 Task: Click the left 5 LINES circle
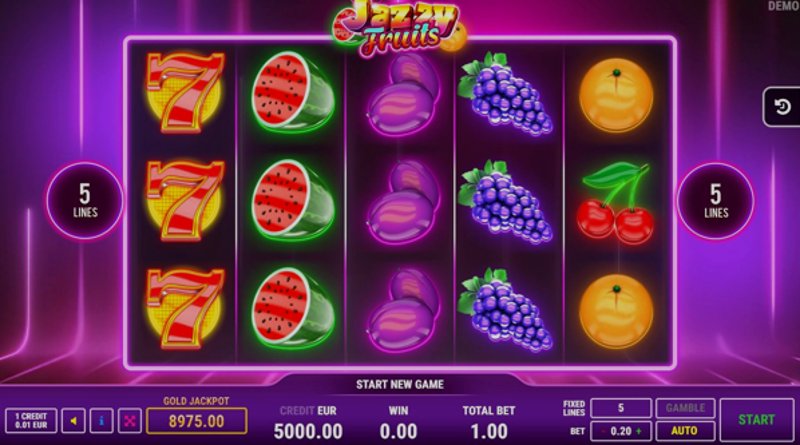[85, 201]
